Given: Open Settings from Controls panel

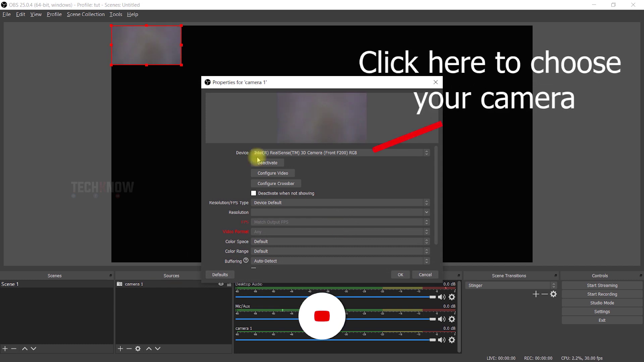Looking at the screenshot, I should (602, 312).
